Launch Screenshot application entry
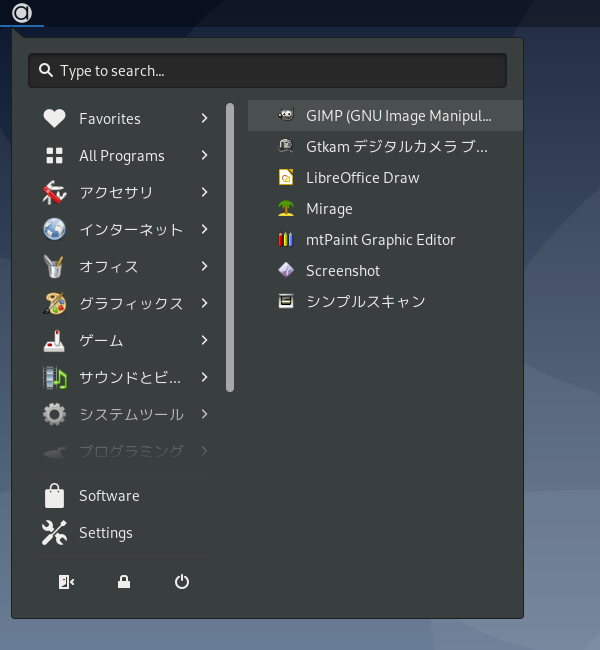The width and height of the screenshot is (600, 650). 385,271
